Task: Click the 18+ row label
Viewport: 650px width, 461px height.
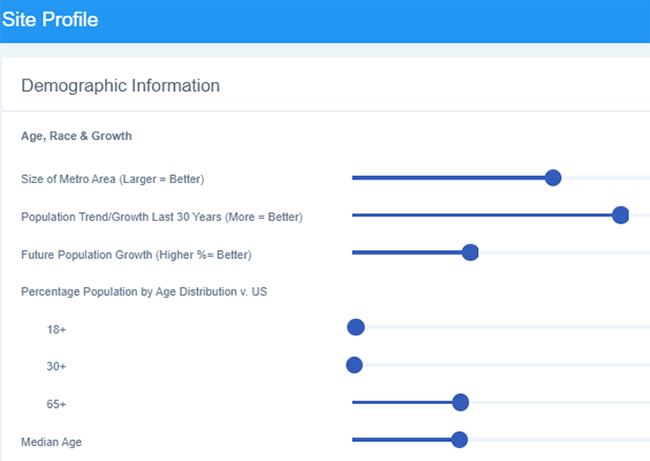Action: click(x=56, y=330)
